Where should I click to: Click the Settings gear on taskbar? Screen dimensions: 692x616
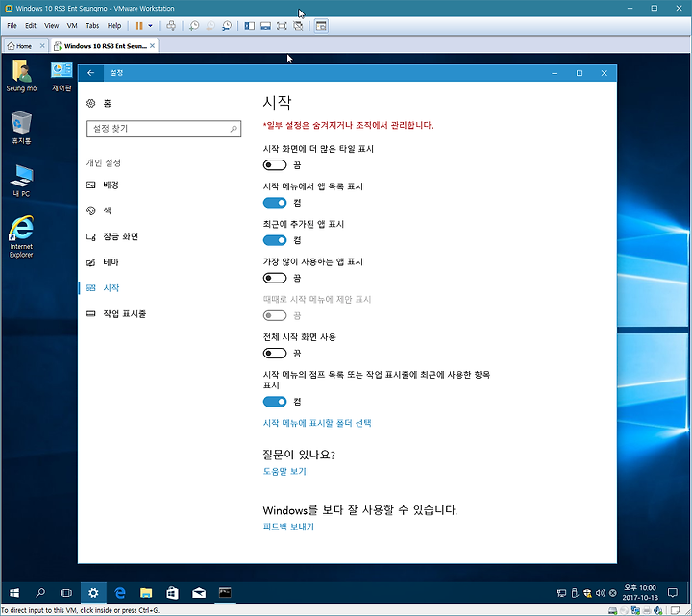click(x=93, y=593)
